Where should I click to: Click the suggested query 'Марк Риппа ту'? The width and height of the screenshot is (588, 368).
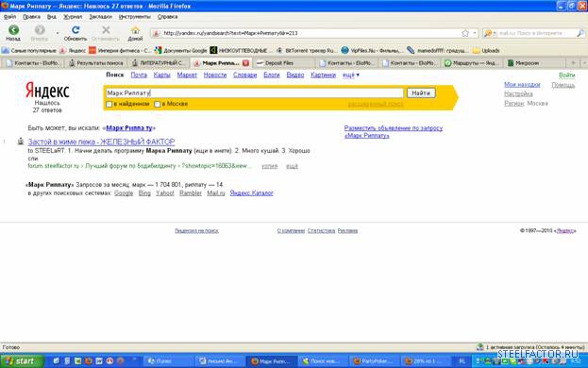coord(129,128)
